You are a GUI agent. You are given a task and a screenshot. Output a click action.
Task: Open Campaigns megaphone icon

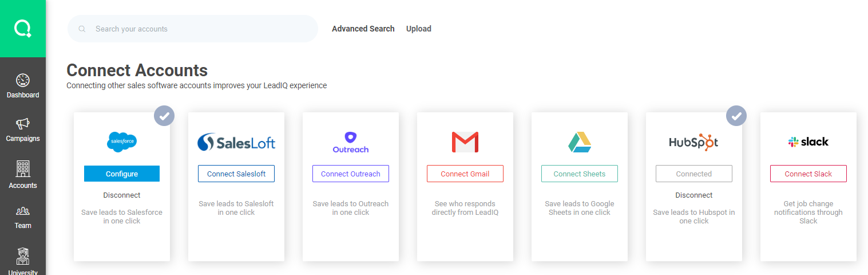[23, 124]
